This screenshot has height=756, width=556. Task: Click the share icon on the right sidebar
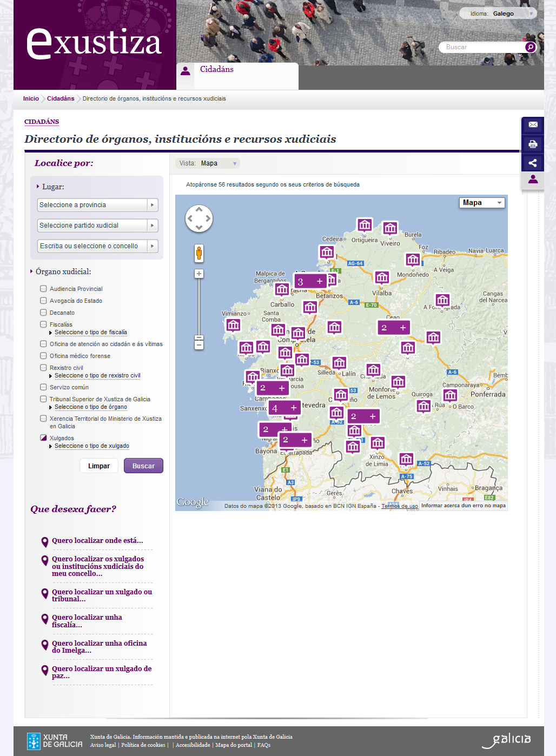(533, 163)
